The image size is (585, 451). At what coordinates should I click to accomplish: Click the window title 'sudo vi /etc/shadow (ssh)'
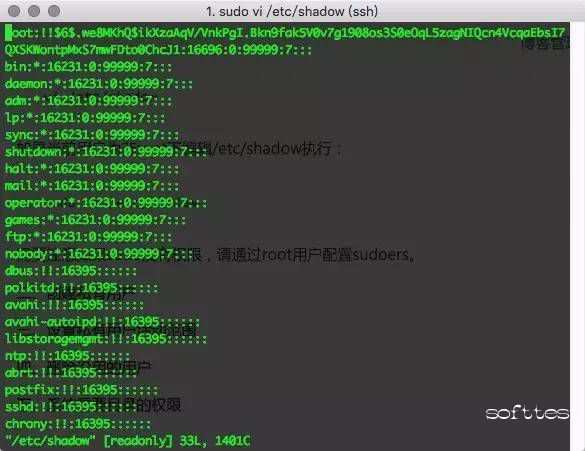coord(292,11)
